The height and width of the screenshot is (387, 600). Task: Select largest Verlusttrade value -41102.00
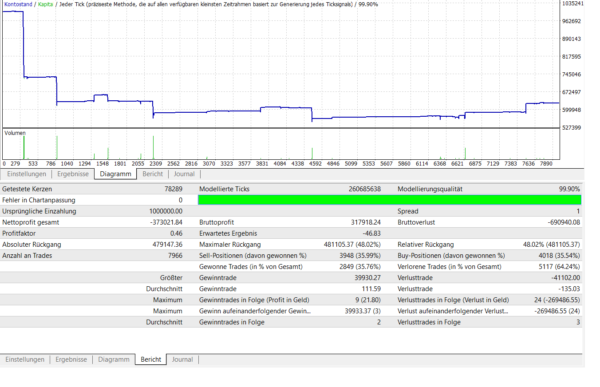pyautogui.click(x=566, y=278)
